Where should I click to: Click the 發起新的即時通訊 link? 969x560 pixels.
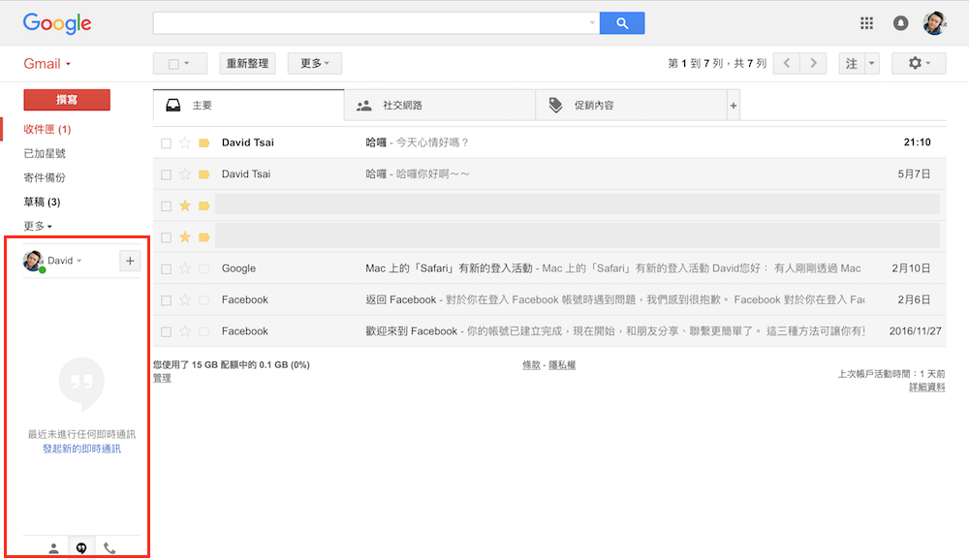click(81, 449)
